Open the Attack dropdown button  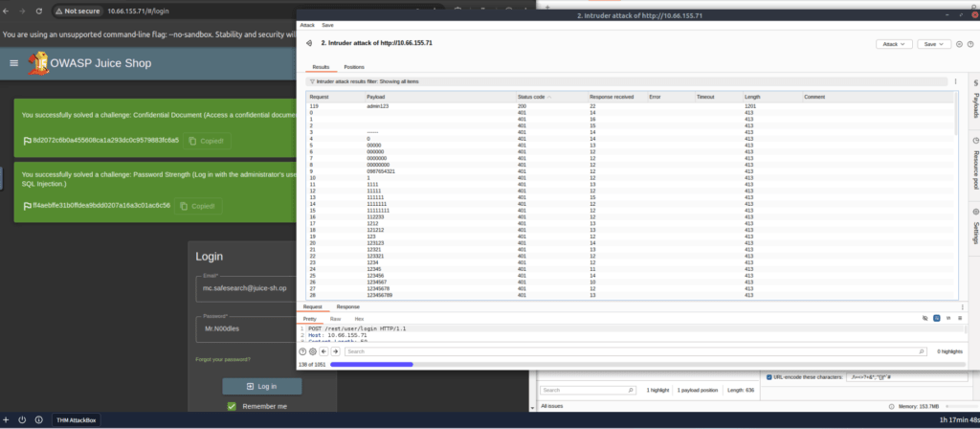tap(895, 44)
